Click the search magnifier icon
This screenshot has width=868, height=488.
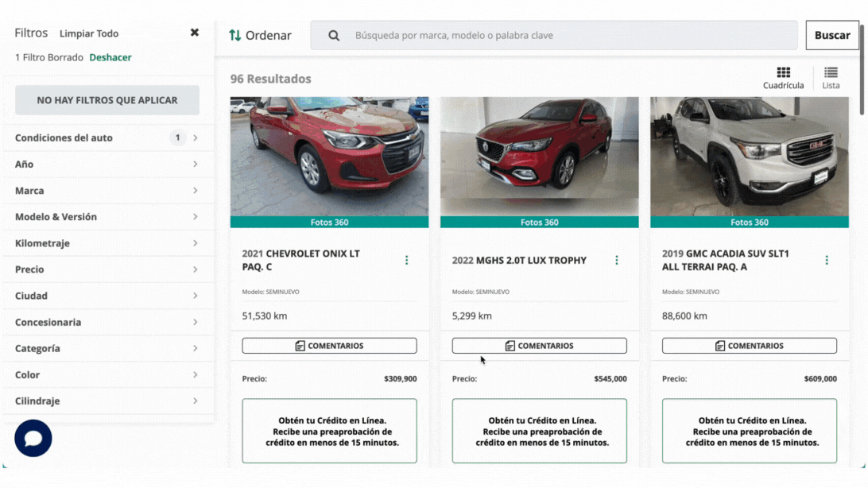pyautogui.click(x=334, y=36)
